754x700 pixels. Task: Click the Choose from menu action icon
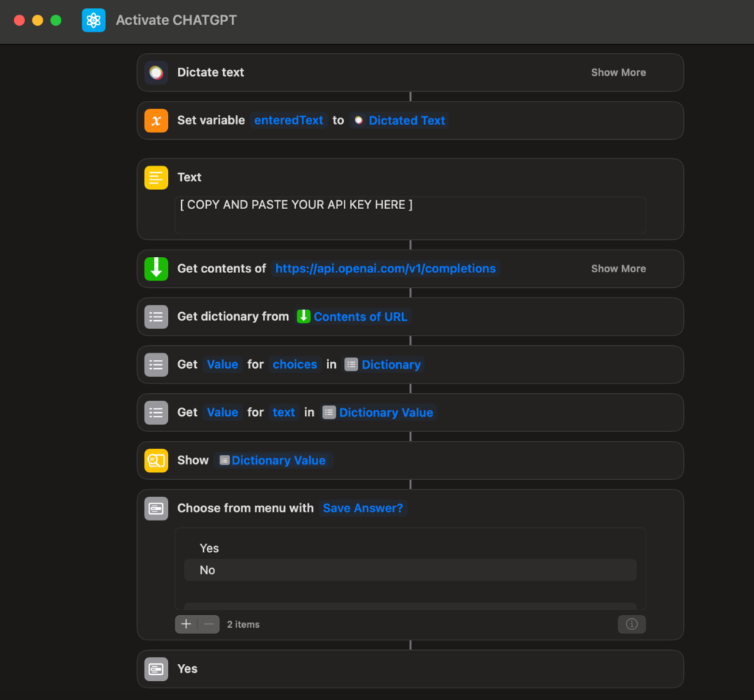[x=156, y=508]
